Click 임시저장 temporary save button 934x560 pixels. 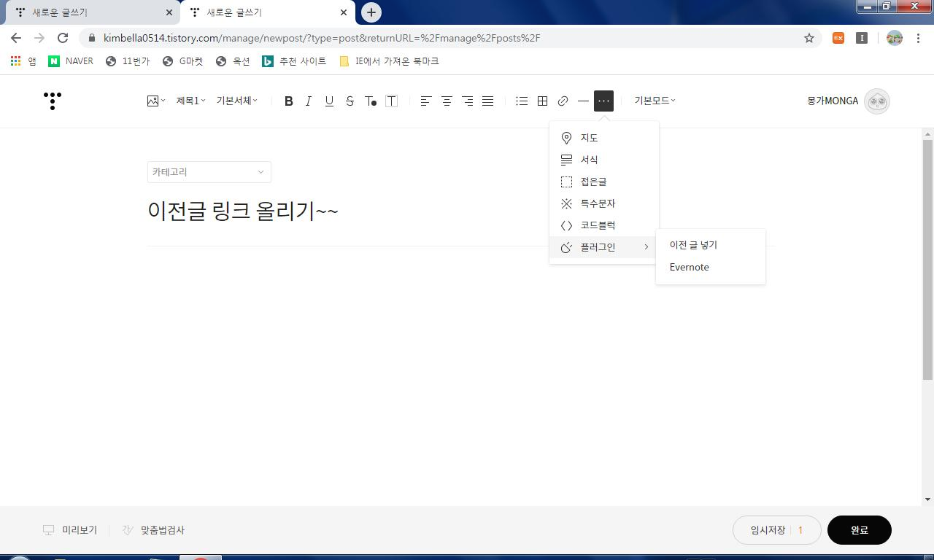[768, 530]
